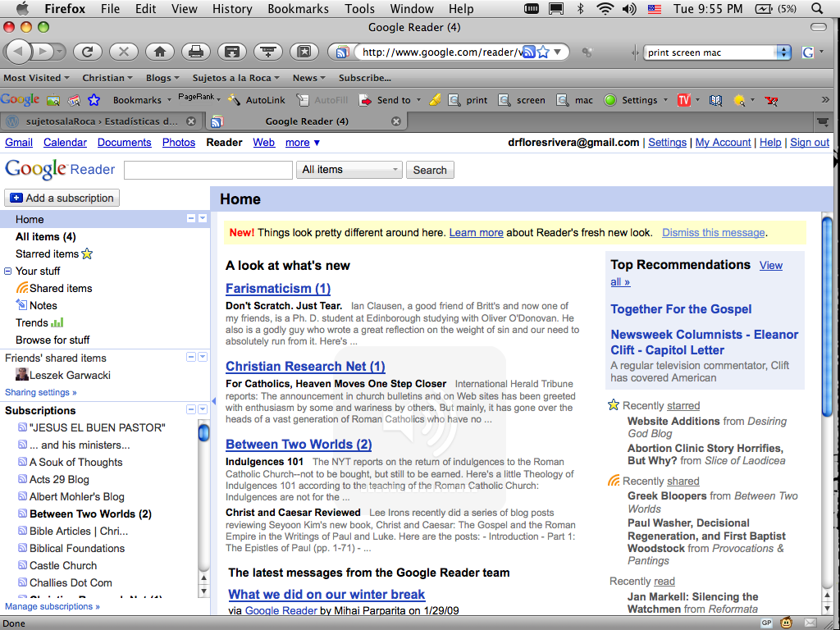The image size is (840, 630).
Task: Open the All items search scope dropdown
Action: (350, 170)
